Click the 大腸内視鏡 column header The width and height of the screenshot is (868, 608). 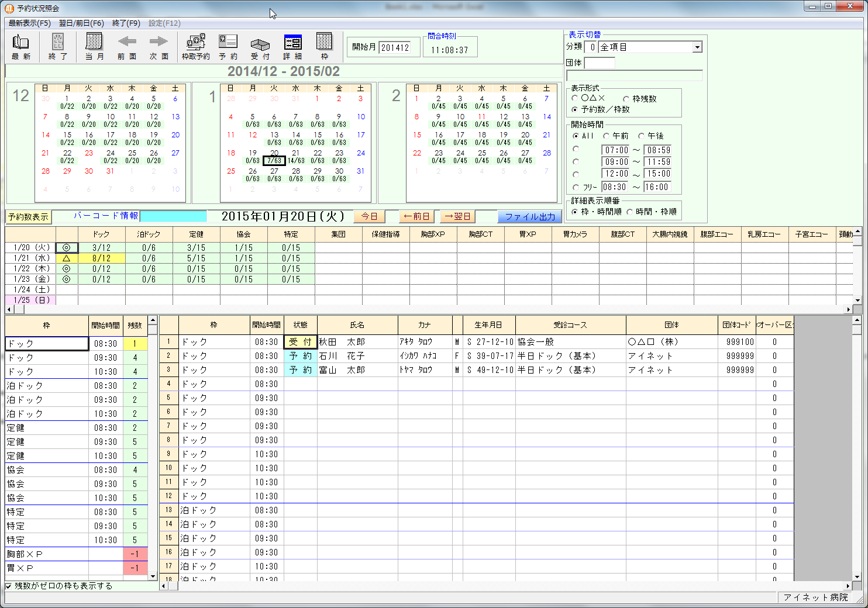(670, 234)
